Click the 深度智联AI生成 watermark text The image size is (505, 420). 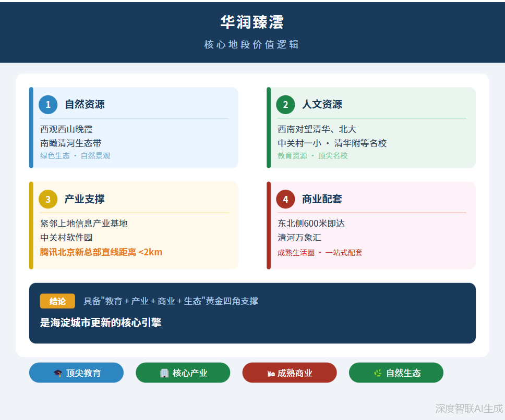click(x=468, y=409)
